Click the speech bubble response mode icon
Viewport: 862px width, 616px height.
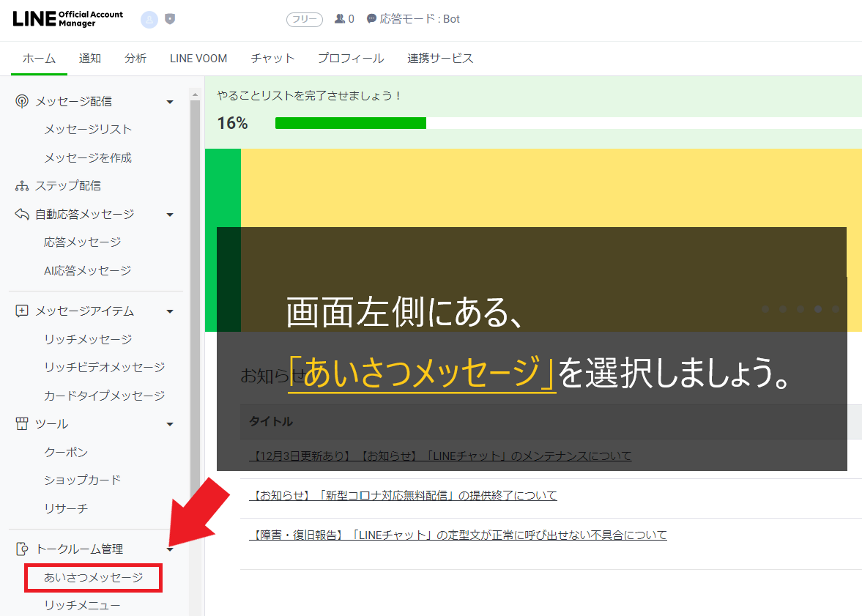(x=371, y=19)
